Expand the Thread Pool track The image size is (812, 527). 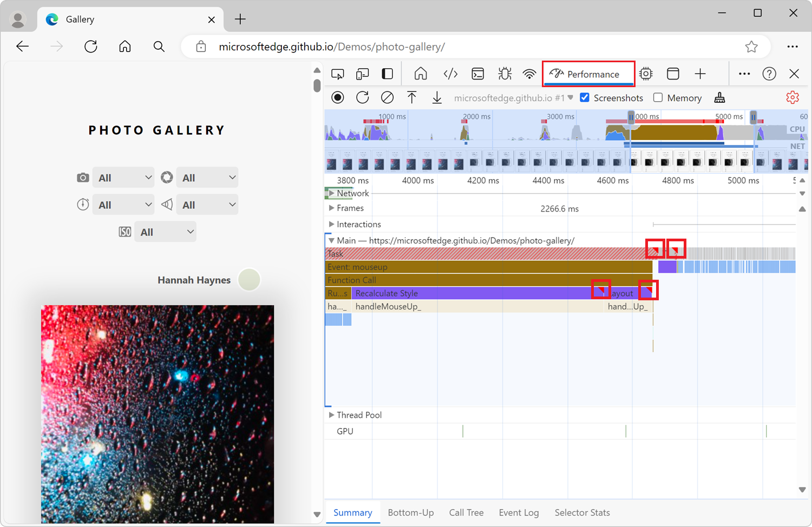coord(331,415)
